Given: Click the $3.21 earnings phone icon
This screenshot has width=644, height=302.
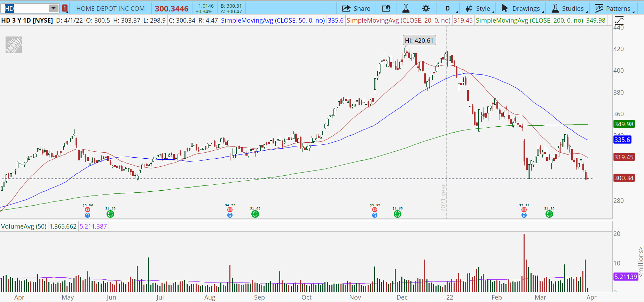Looking at the screenshot, I should tap(524, 210).
